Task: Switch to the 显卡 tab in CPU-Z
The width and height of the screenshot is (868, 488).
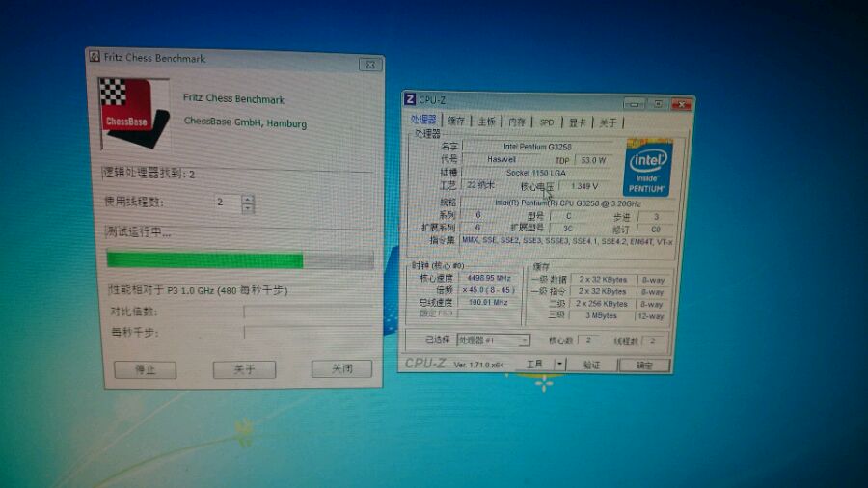Action: click(x=578, y=122)
